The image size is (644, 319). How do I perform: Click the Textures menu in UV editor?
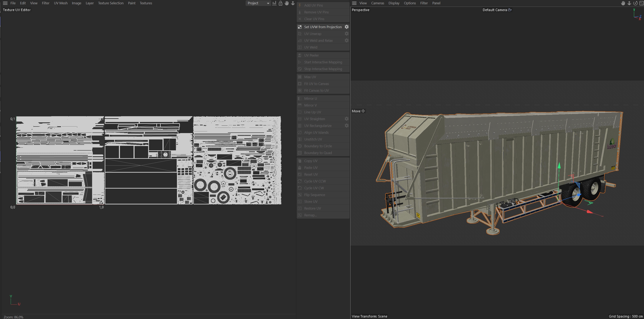click(146, 3)
